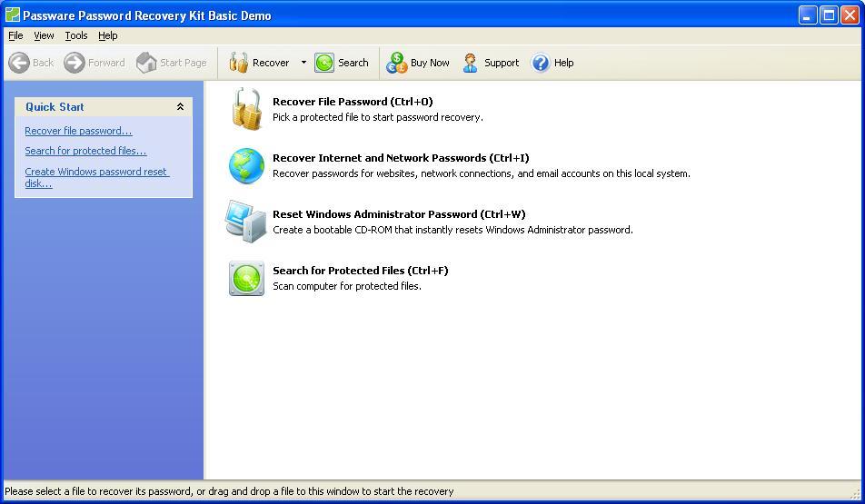865x504 pixels.
Task: Click the blue Help question mark icon
Action: [x=541, y=63]
